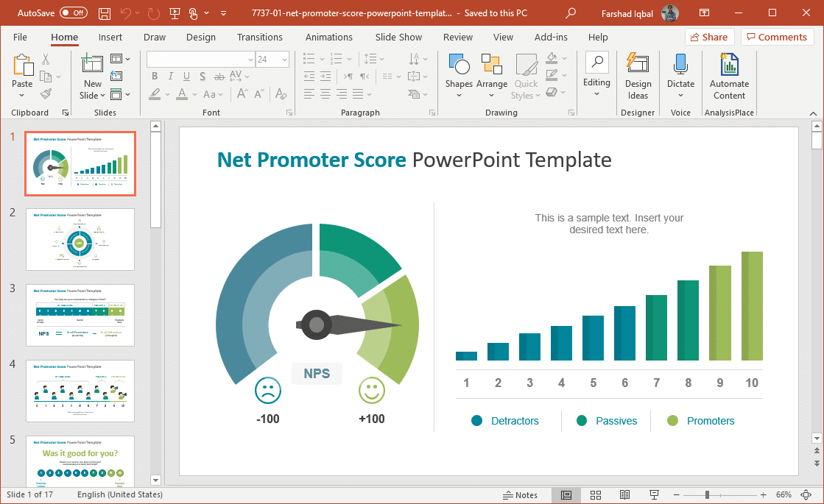Click the zoom slider handle
This screenshot has width=824, height=504.
pyautogui.click(x=707, y=495)
